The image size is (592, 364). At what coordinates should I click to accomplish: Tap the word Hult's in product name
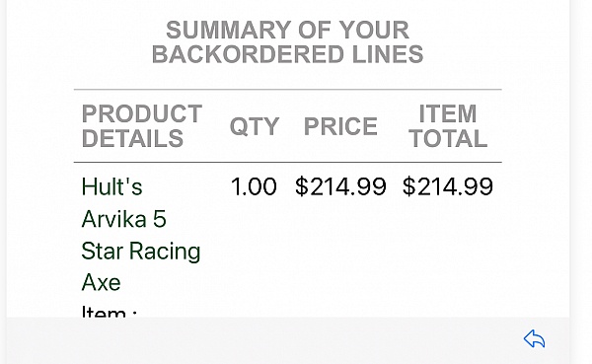[111, 186]
